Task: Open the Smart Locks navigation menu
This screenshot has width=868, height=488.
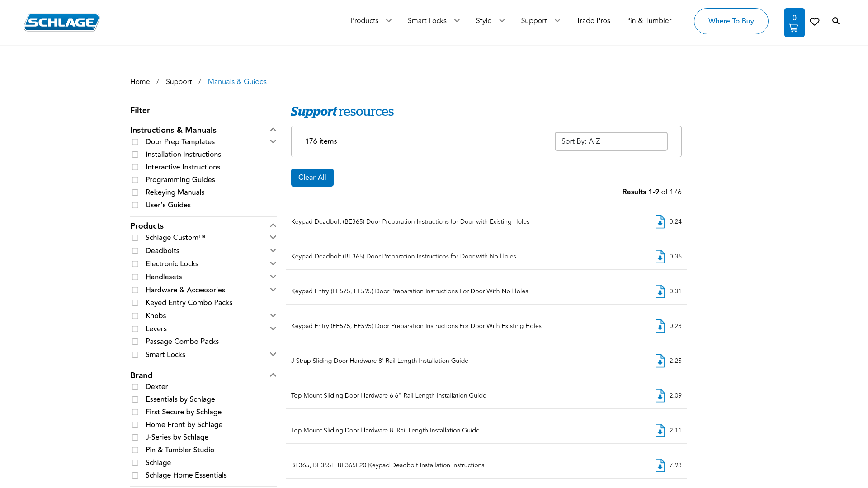Action: [x=434, y=21]
